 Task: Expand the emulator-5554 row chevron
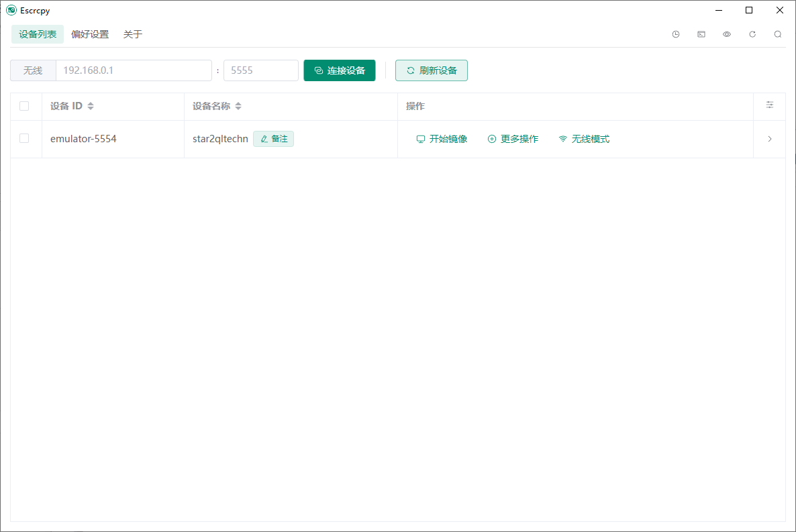click(770, 140)
